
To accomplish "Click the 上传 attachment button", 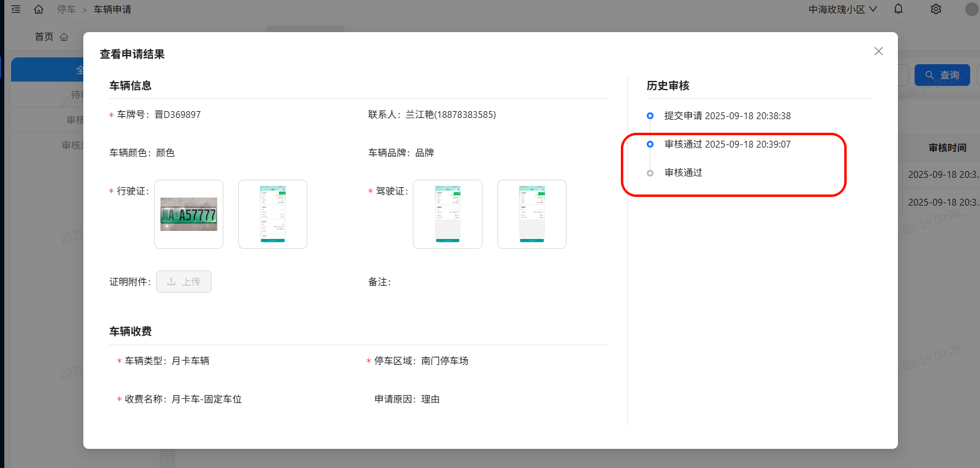I will pyautogui.click(x=184, y=282).
